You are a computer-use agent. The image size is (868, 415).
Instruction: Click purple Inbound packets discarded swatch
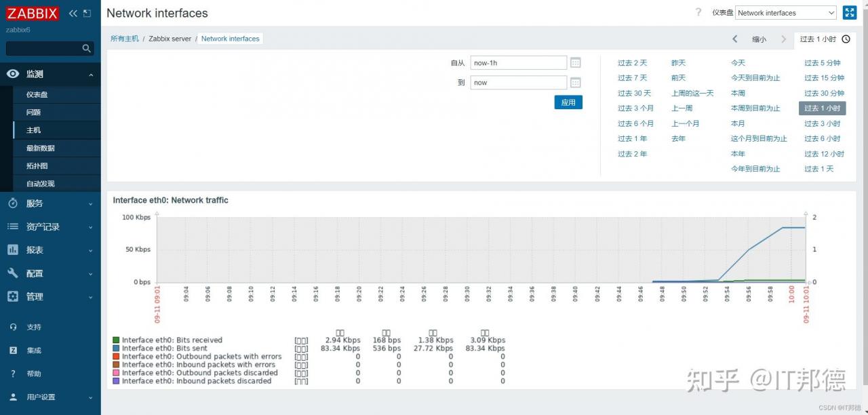click(116, 380)
